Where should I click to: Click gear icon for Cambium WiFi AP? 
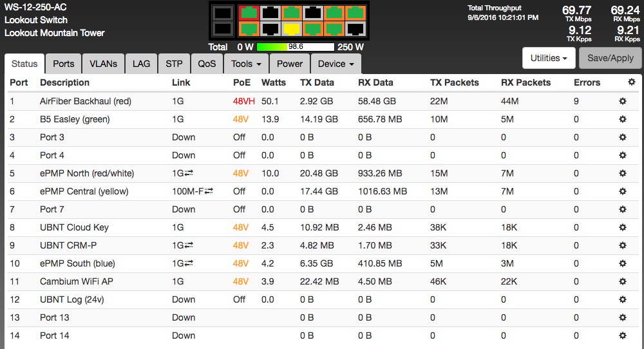click(x=622, y=281)
